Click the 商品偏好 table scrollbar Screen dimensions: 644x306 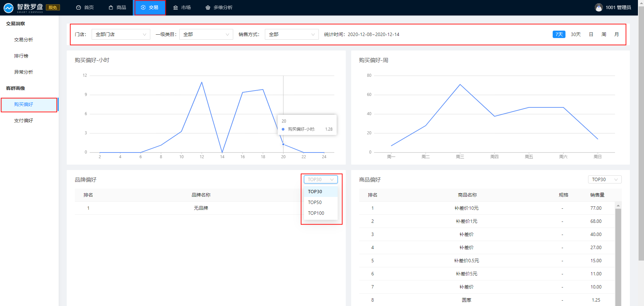(x=618, y=256)
